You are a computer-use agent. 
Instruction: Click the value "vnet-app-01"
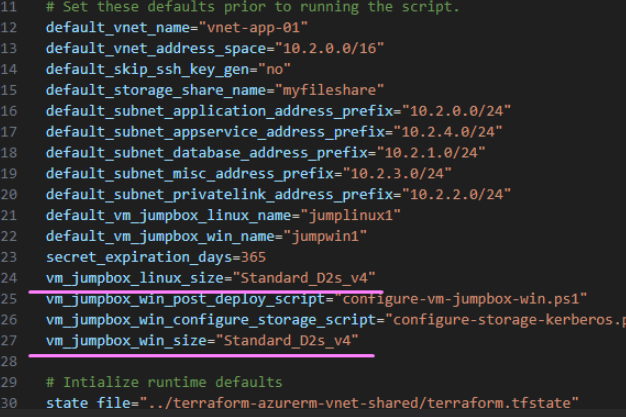click(254, 28)
